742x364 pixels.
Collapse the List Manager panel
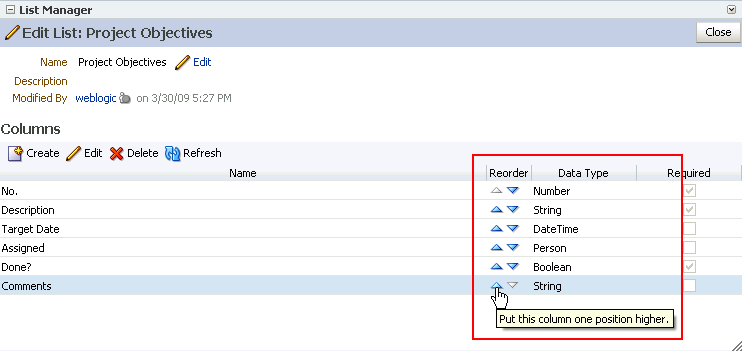pos(10,9)
